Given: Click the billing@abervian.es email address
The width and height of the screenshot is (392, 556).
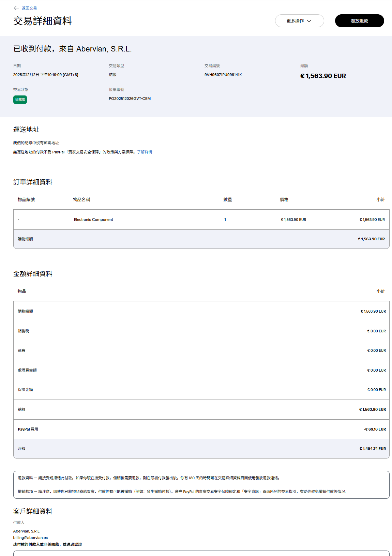Looking at the screenshot, I should click(30, 538).
